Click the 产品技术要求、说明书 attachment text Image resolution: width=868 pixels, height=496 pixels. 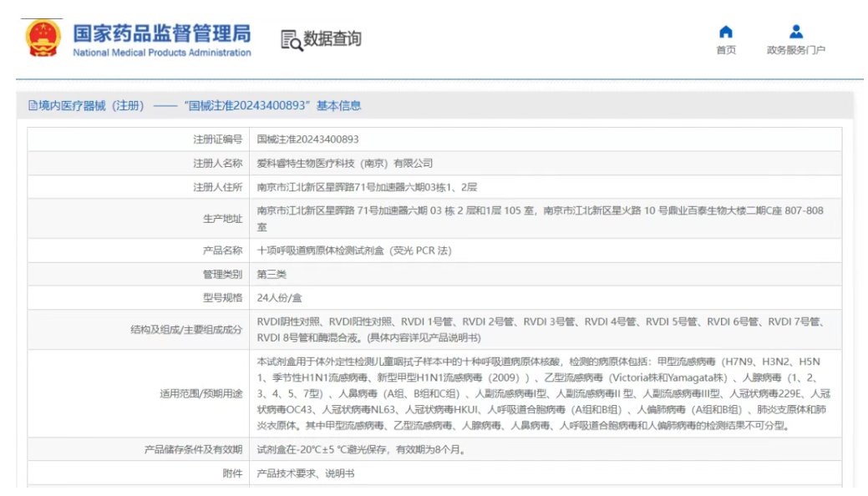point(305,473)
